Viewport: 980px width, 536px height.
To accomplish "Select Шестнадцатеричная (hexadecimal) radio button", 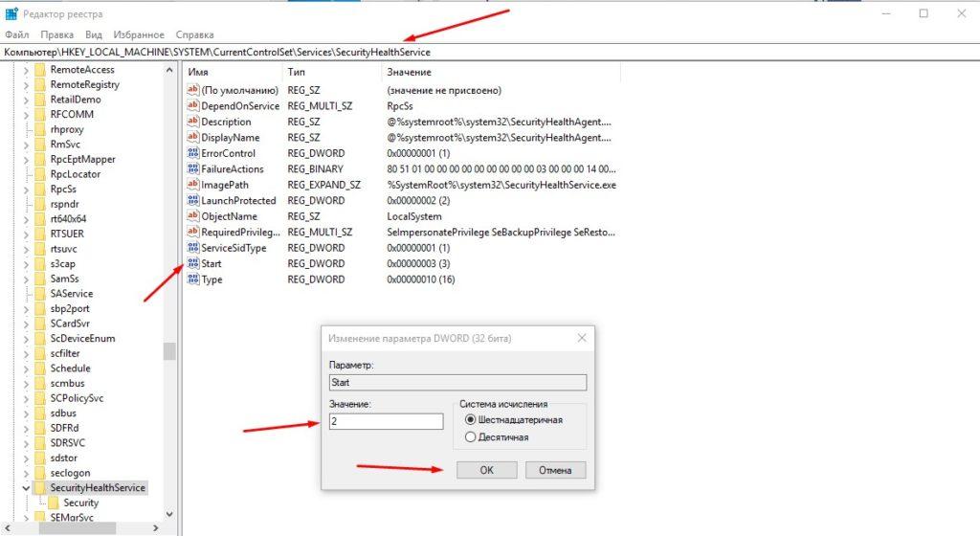I will (470, 420).
